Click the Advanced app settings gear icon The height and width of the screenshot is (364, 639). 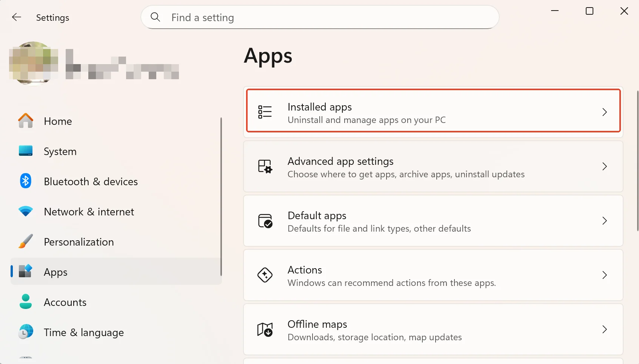[265, 166]
